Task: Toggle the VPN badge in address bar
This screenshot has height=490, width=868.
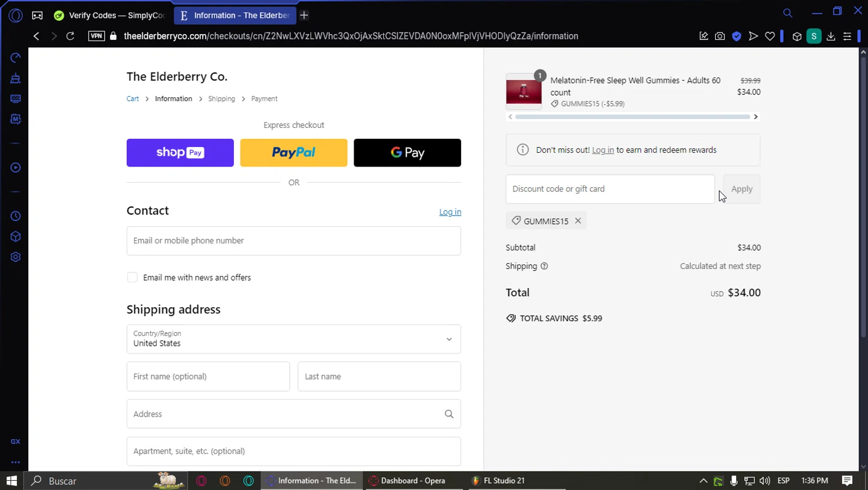Action: click(x=96, y=36)
